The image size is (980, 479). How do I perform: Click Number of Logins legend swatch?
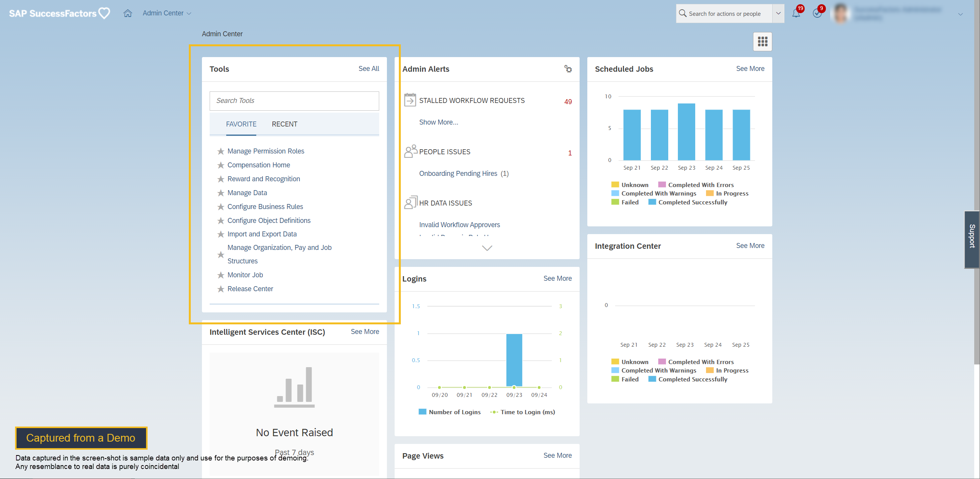pyautogui.click(x=422, y=412)
